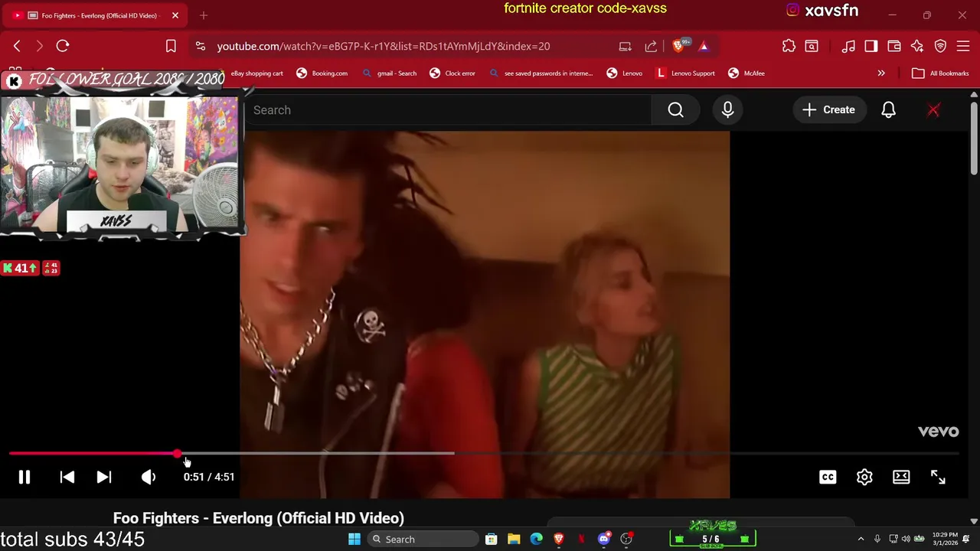
Task: Open the McAfee bookmark
Action: (x=746, y=73)
